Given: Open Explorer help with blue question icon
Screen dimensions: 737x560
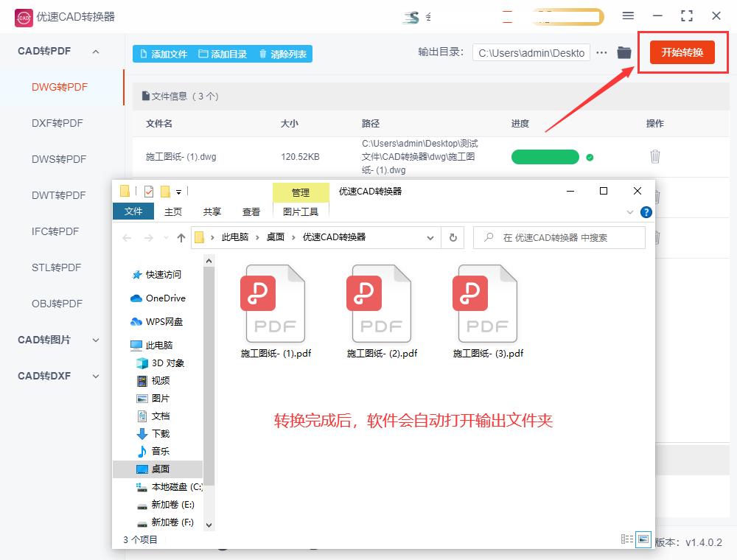Looking at the screenshot, I should [646, 212].
